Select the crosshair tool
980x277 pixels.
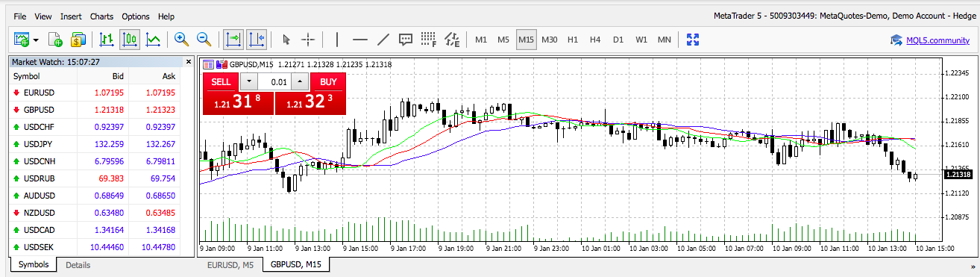(x=308, y=40)
